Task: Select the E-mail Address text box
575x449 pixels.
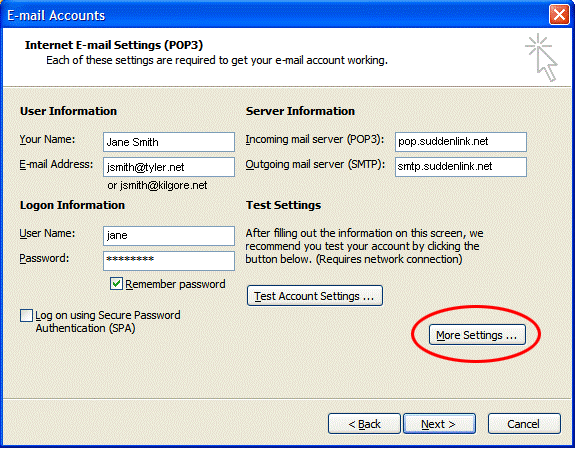Action: tap(169, 167)
